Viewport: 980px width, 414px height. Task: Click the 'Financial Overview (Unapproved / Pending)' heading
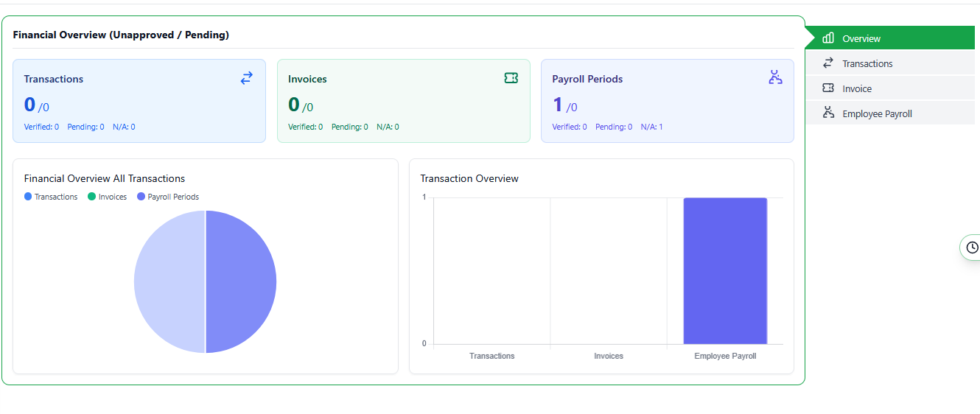click(x=121, y=35)
